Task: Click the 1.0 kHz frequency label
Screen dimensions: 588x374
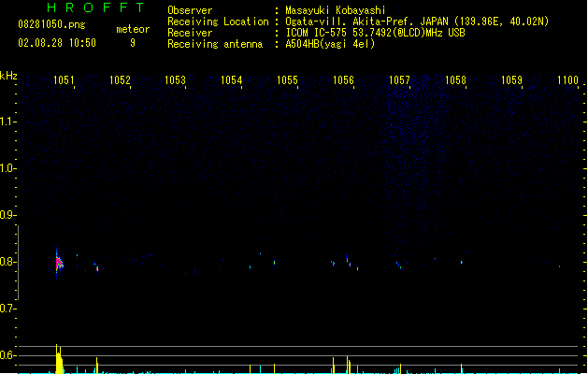Action: [7, 168]
